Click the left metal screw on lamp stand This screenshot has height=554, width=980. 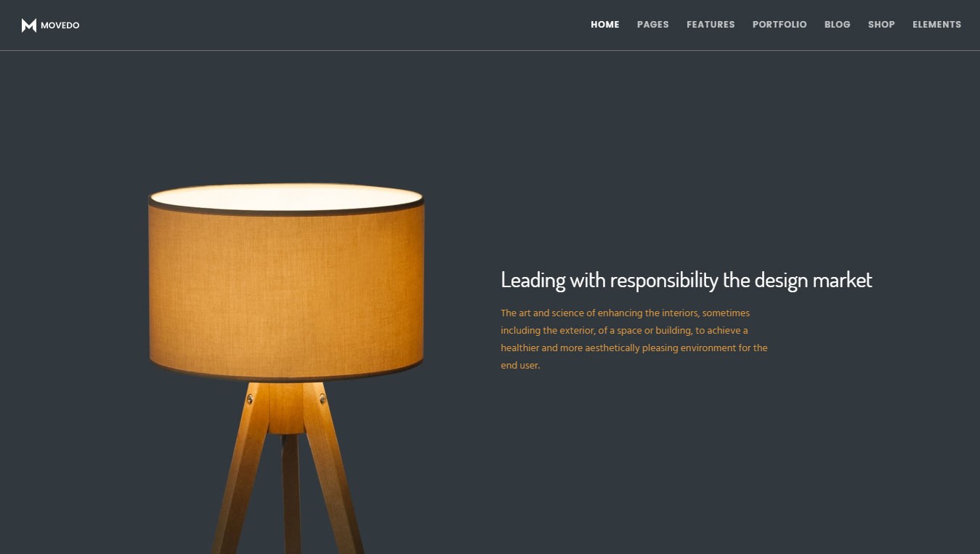coord(250,398)
